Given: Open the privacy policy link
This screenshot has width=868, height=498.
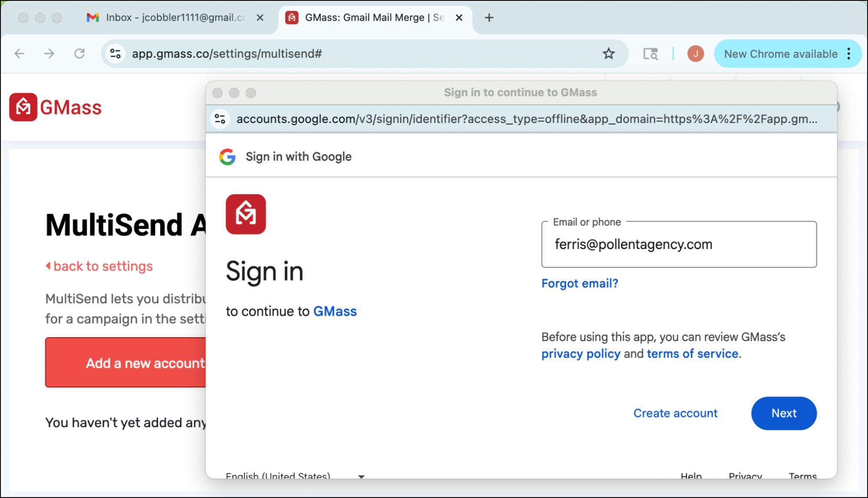Looking at the screenshot, I should (x=581, y=354).
